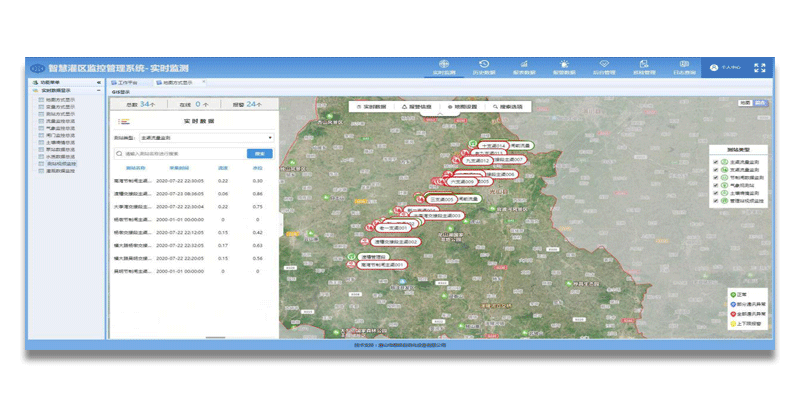Open the 历史数据 history data module
The width and height of the screenshot is (800, 406).
pos(484,67)
